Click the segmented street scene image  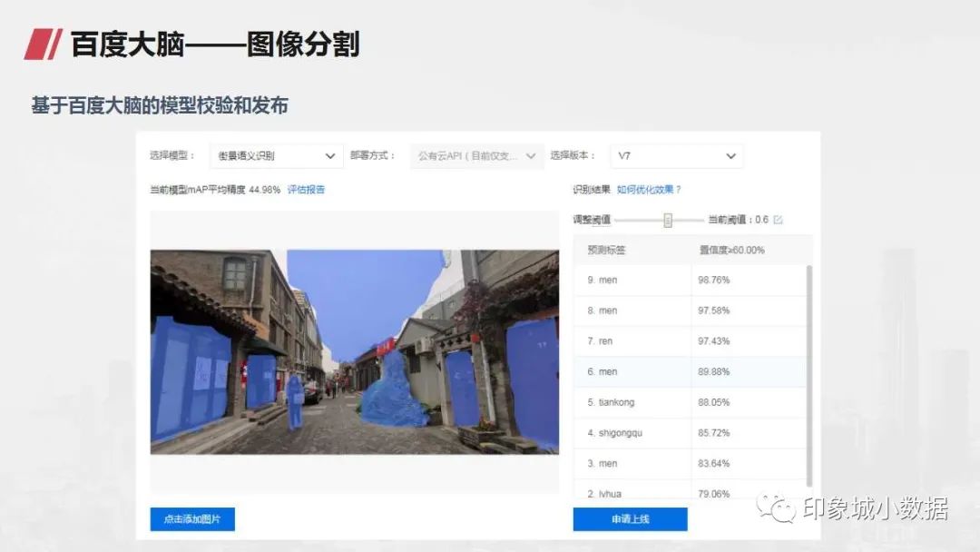coord(355,352)
